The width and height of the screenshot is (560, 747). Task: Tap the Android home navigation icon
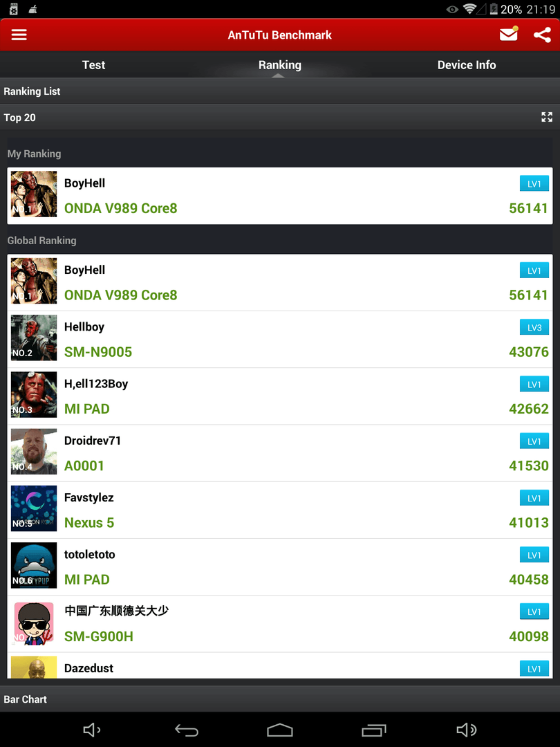tap(279, 730)
